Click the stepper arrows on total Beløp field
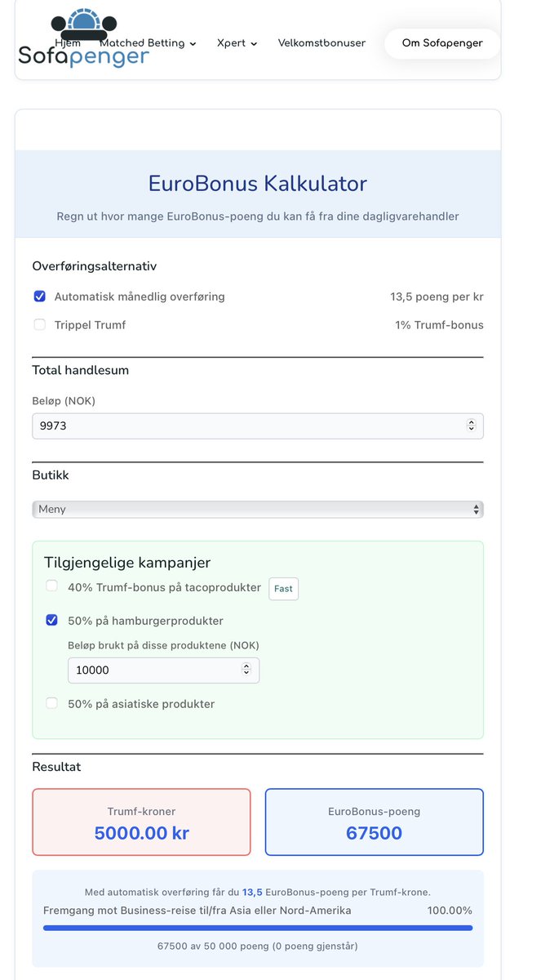541x980 pixels. (x=471, y=425)
